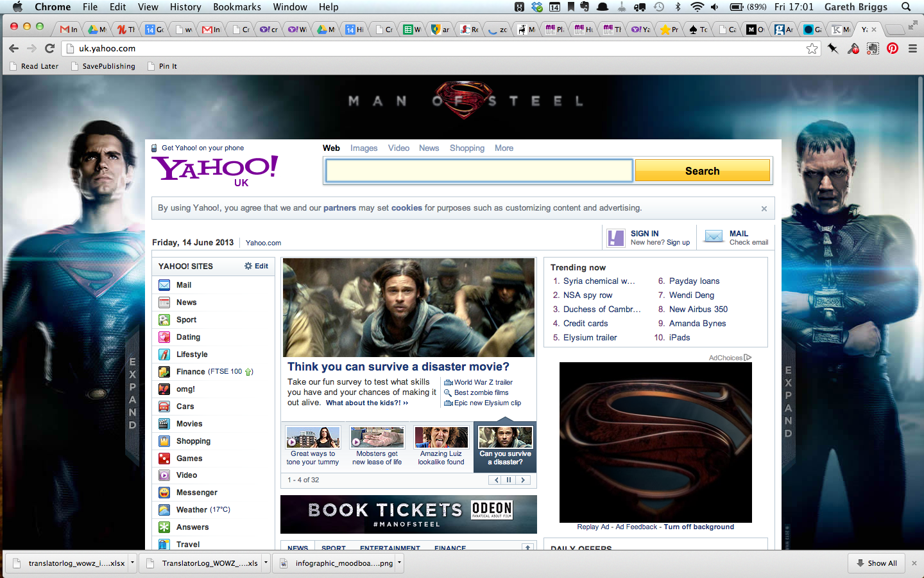
Task: Go to previous featured stories set
Action: [495, 480]
